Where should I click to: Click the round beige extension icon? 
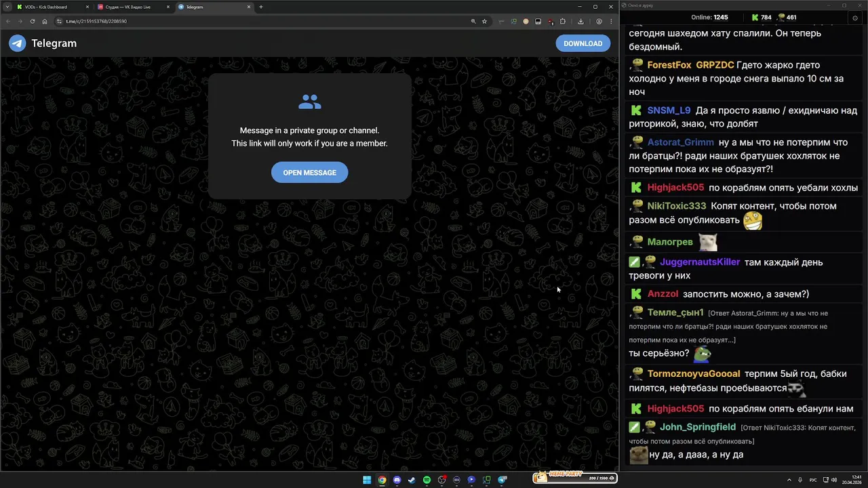click(526, 21)
